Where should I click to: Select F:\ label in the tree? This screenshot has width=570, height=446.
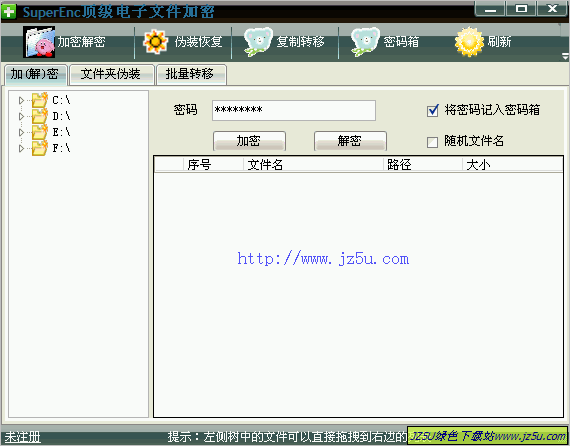click(x=61, y=148)
